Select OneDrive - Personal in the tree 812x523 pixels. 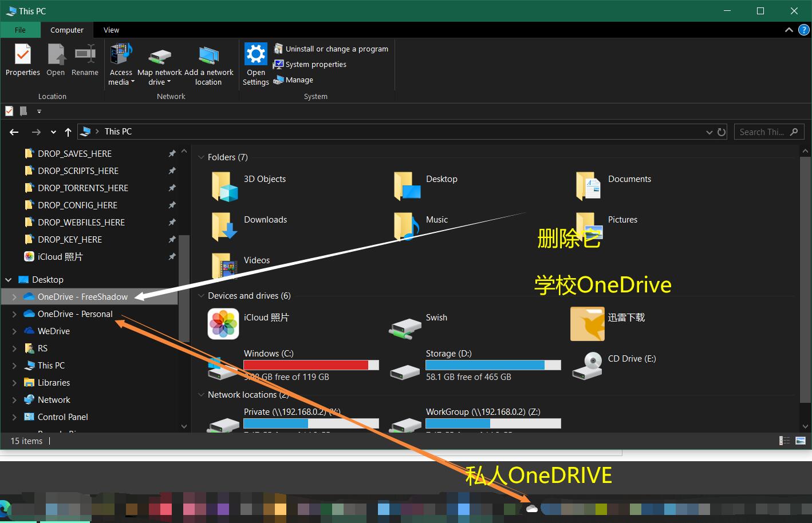click(x=75, y=314)
